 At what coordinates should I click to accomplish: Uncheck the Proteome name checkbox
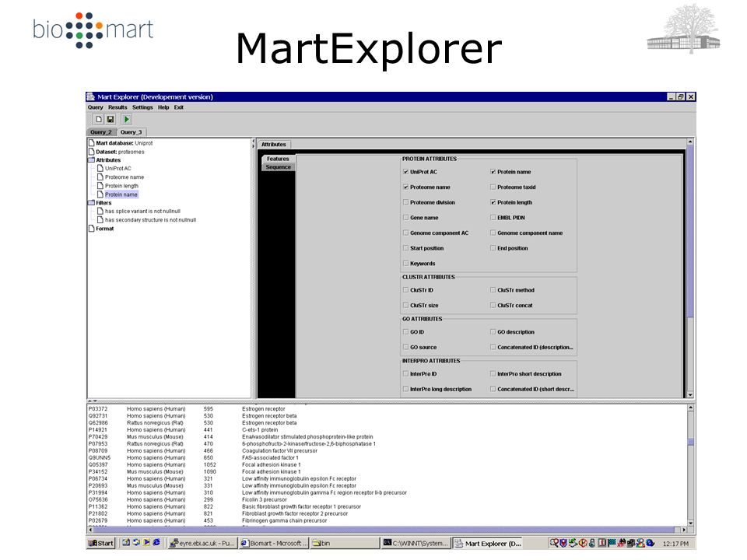(406, 187)
